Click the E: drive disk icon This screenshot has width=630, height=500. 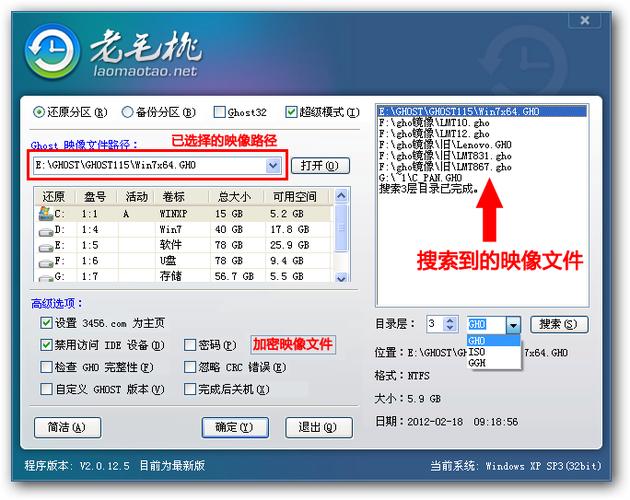coord(46,244)
